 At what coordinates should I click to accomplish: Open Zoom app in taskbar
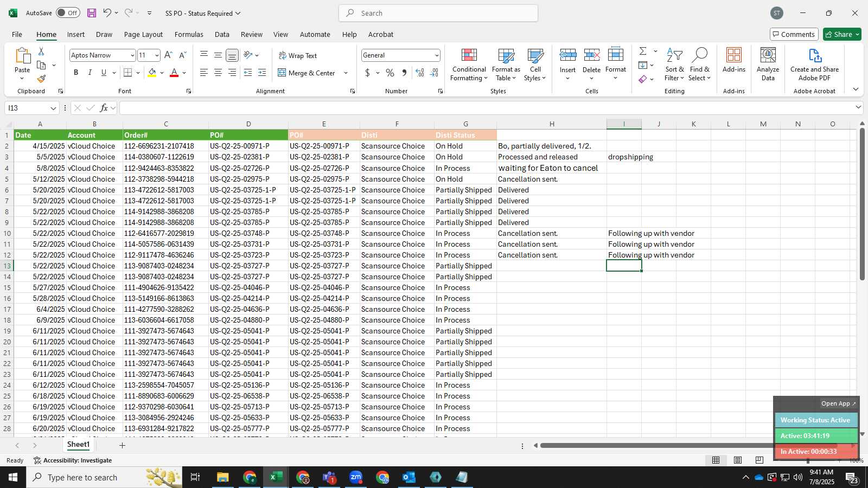point(356,477)
